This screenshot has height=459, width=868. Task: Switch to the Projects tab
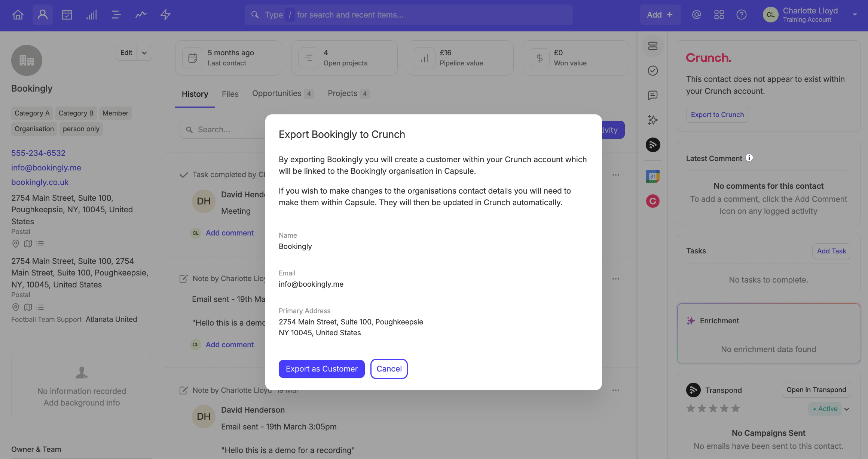pos(349,93)
